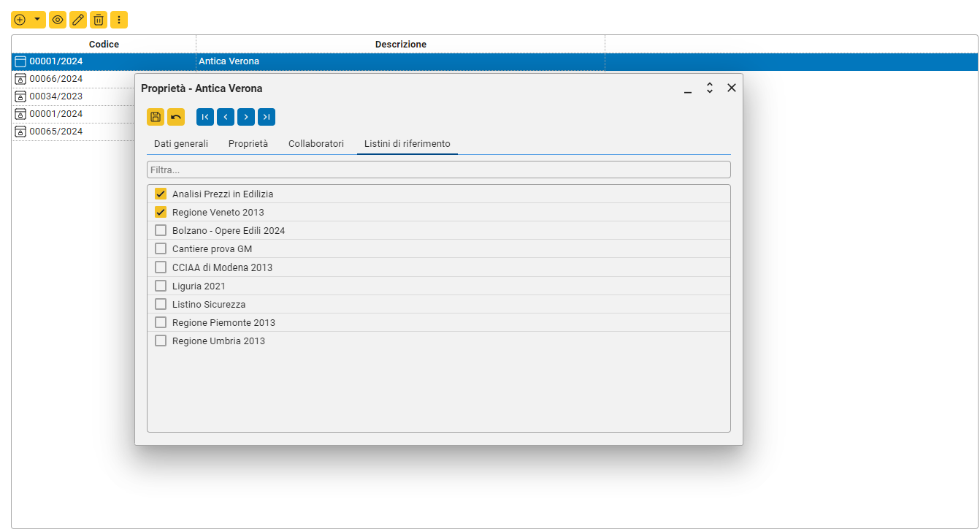This screenshot has height=532, width=980.
Task: Check the Liguria 2021 checkbox
Action: pyautogui.click(x=161, y=286)
